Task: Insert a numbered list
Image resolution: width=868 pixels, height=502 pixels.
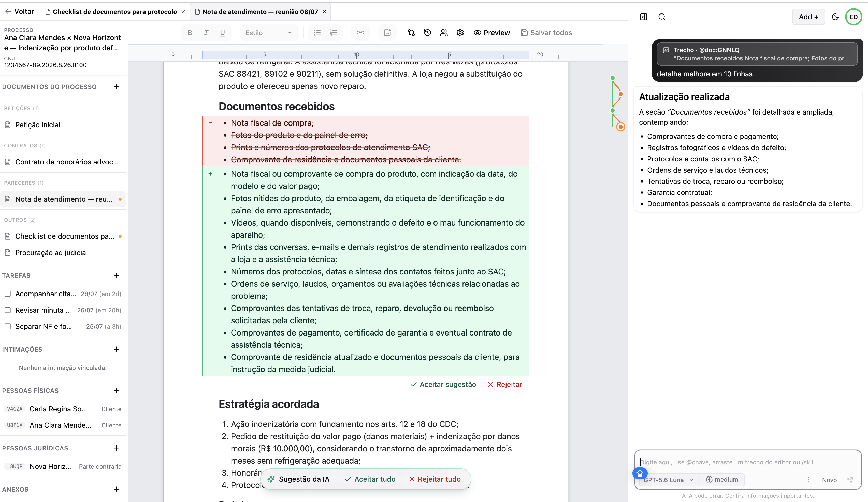Action: coord(334,33)
